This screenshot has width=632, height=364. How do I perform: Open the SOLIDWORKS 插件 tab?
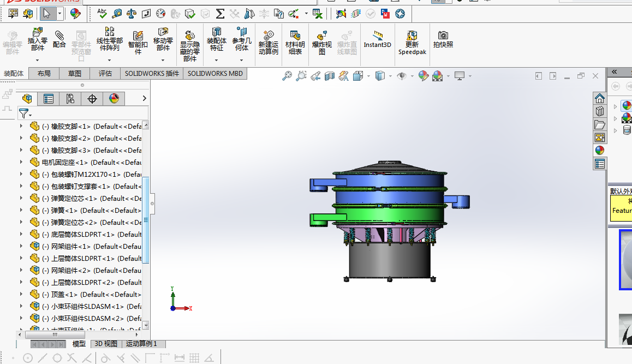pyautogui.click(x=152, y=74)
